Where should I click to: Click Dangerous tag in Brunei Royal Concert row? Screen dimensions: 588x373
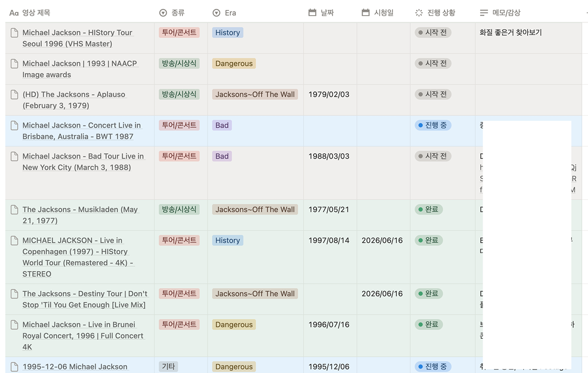pyautogui.click(x=234, y=324)
